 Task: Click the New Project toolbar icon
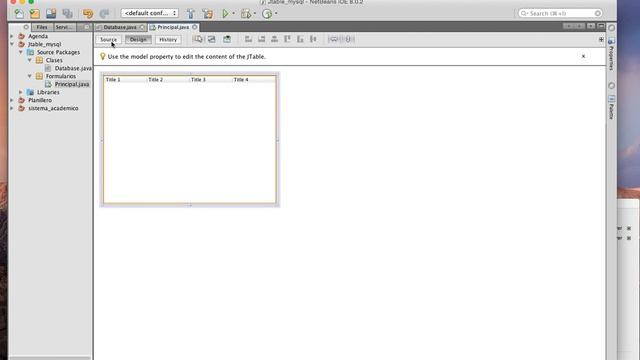pyautogui.click(x=35, y=13)
